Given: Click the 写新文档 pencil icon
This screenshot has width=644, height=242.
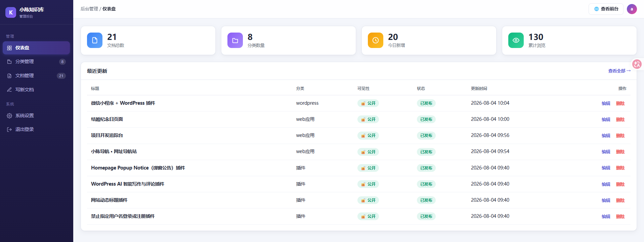Looking at the screenshot, I should click(9, 90).
